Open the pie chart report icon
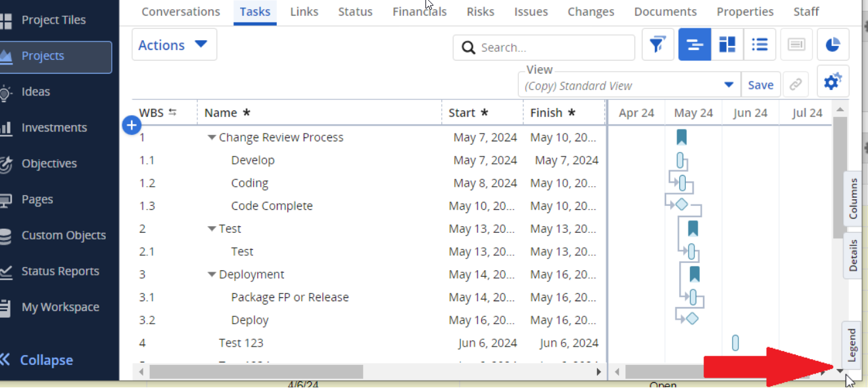 [x=832, y=45]
